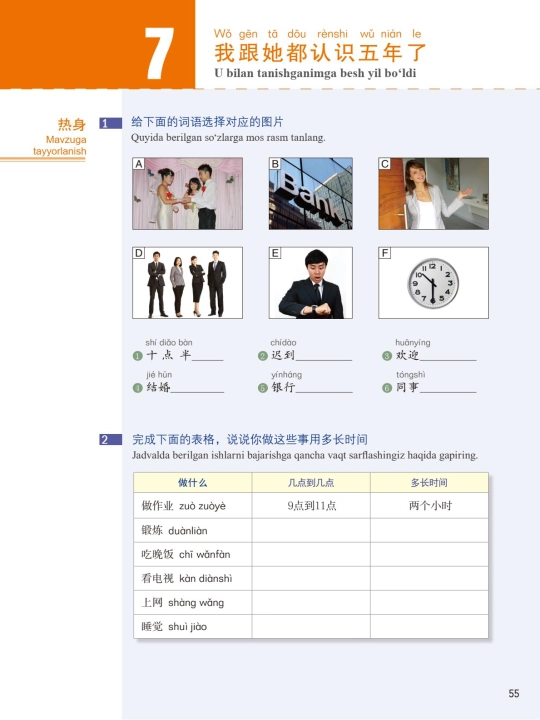
Task: Click green circle number 2
Action: [x=263, y=356]
